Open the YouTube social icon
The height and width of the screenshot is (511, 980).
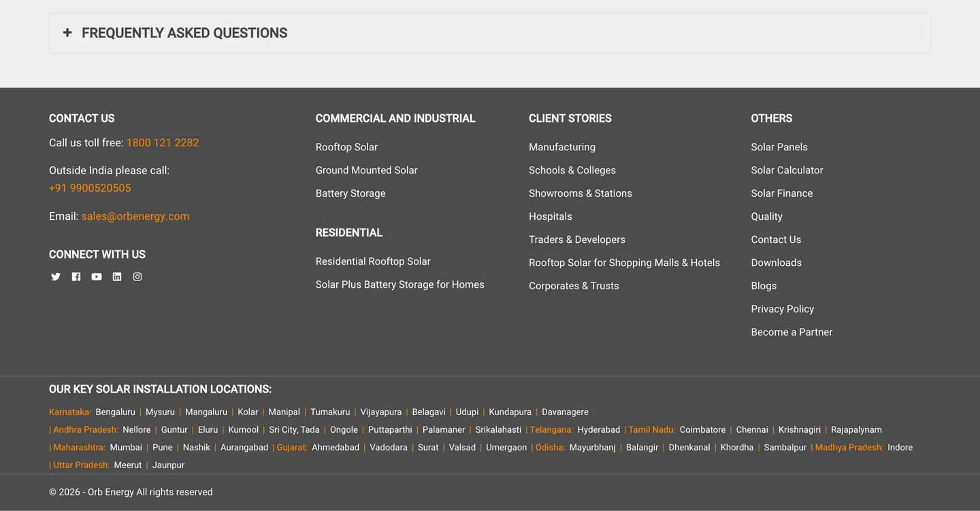coord(97,277)
